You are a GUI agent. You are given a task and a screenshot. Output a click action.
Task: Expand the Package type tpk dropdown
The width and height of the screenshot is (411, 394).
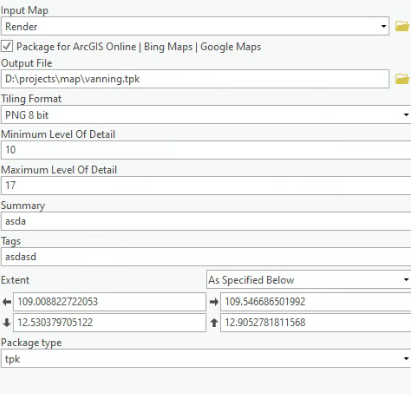pos(206,359)
